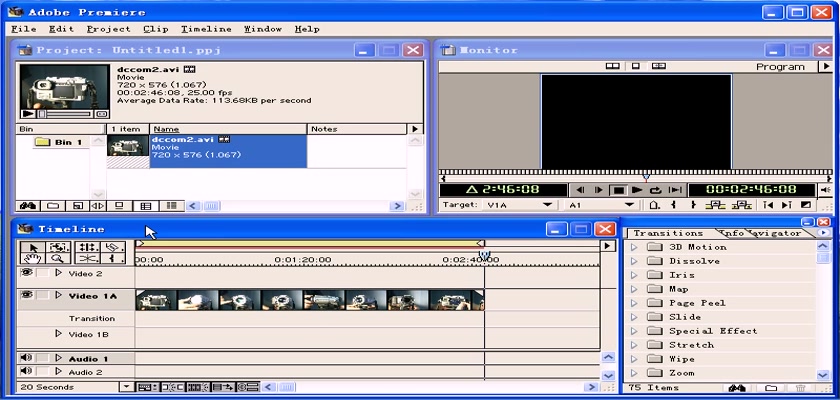Click Mark In brace in Monitor

(x=673, y=205)
